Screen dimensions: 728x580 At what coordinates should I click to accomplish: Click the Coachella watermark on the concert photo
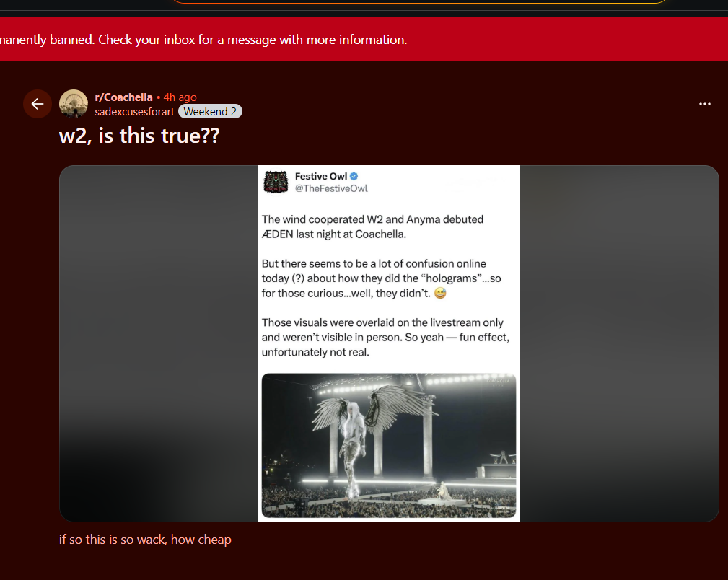coord(498,382)
